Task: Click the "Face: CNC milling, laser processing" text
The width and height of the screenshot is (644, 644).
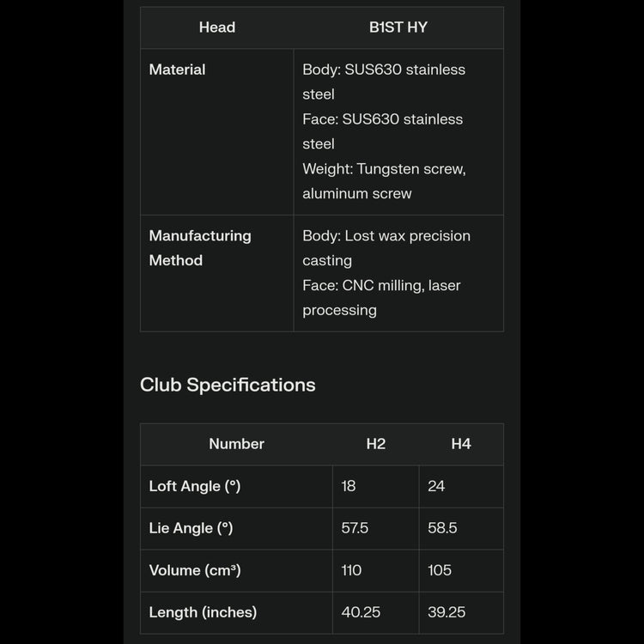Action: [x=381, y=297]
